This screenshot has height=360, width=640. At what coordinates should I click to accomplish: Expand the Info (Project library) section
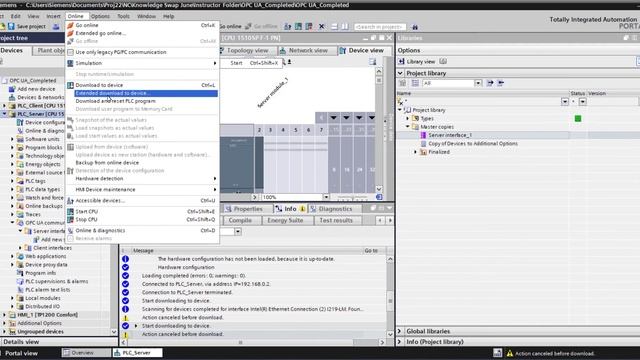point(400,342)
